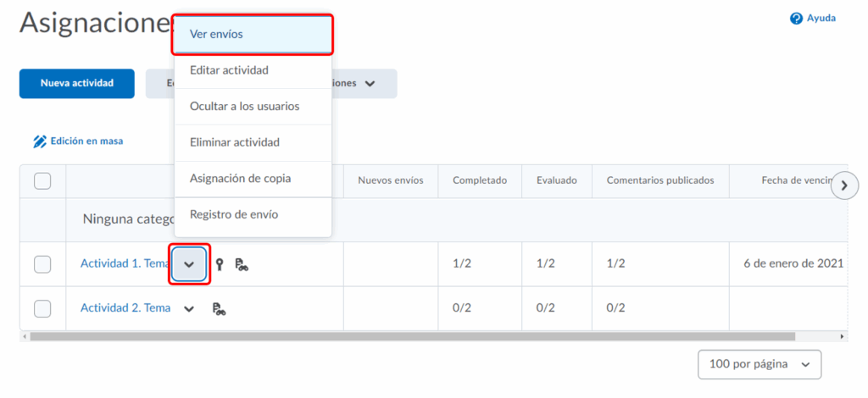The image size is (868, 398).
Task: Tick the select-all checkbox in the table header
Action: (x=42, y=180)
